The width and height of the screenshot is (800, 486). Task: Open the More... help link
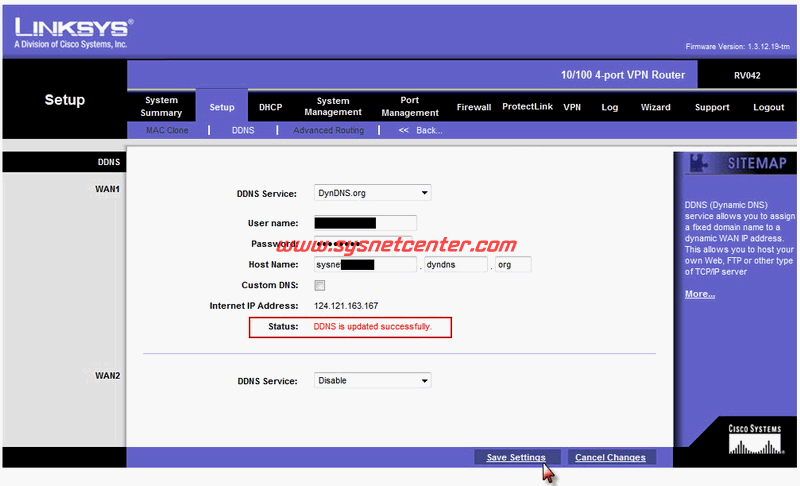(x=699, y=294)
